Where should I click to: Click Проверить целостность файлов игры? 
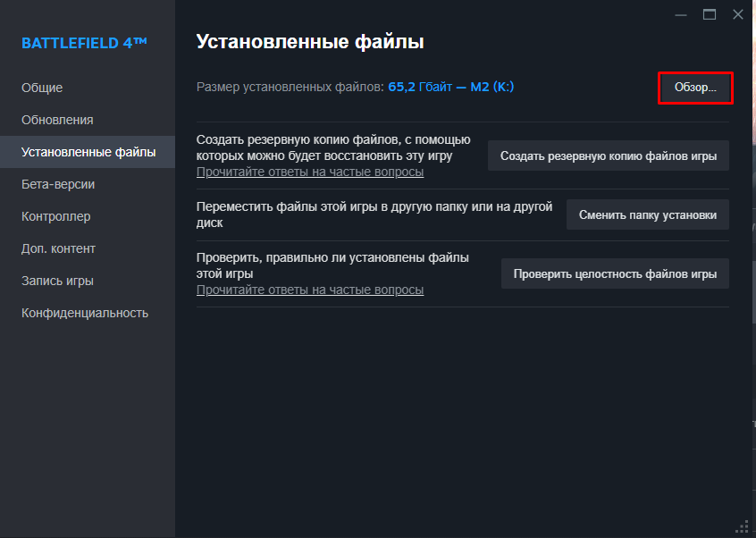point(615,273)
